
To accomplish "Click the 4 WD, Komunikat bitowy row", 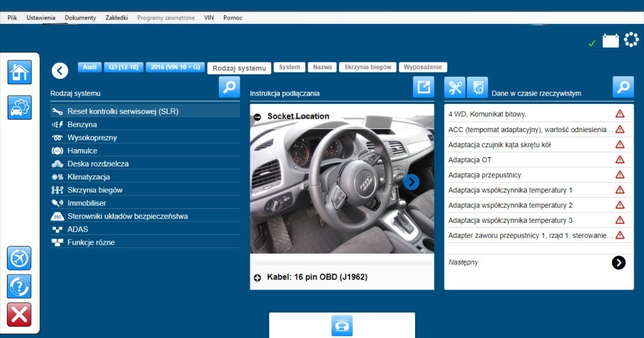I will click(x=538, y=114).
